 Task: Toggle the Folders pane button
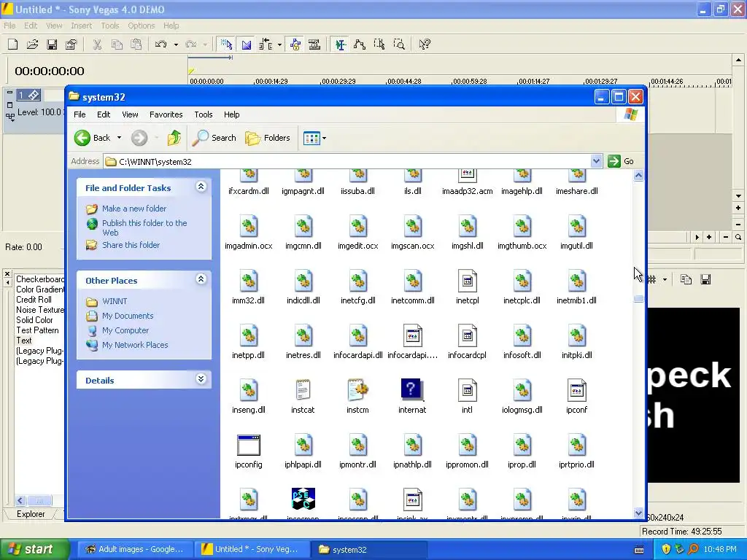[x=268, y=138]
